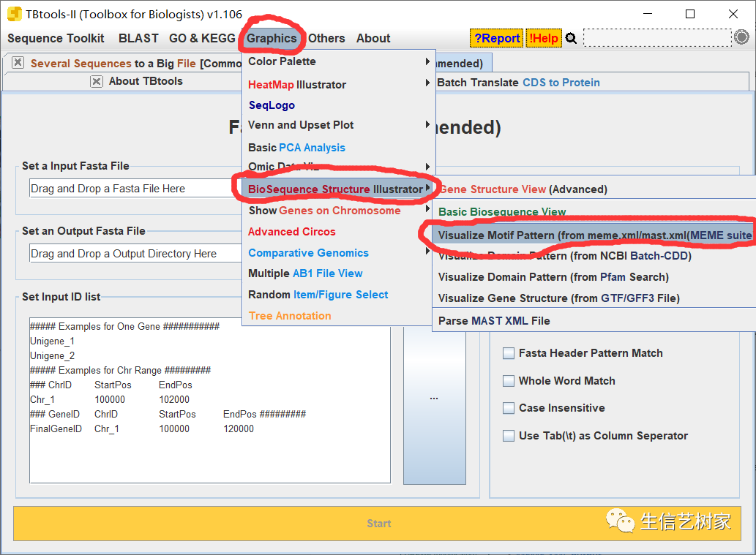Image resolution: width=756 pixels, height=555 pixels.
Task: Click the magnifier search icon
Action: pos(571,38)
